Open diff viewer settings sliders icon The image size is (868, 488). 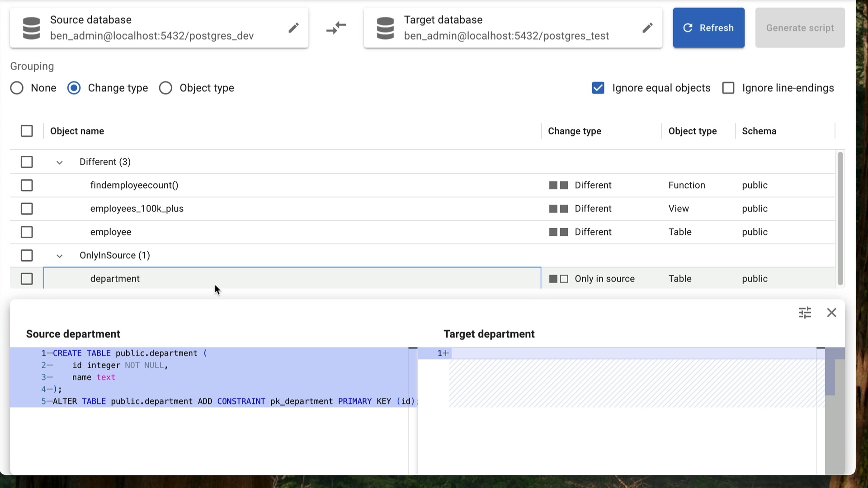click(x=805, y=313)
